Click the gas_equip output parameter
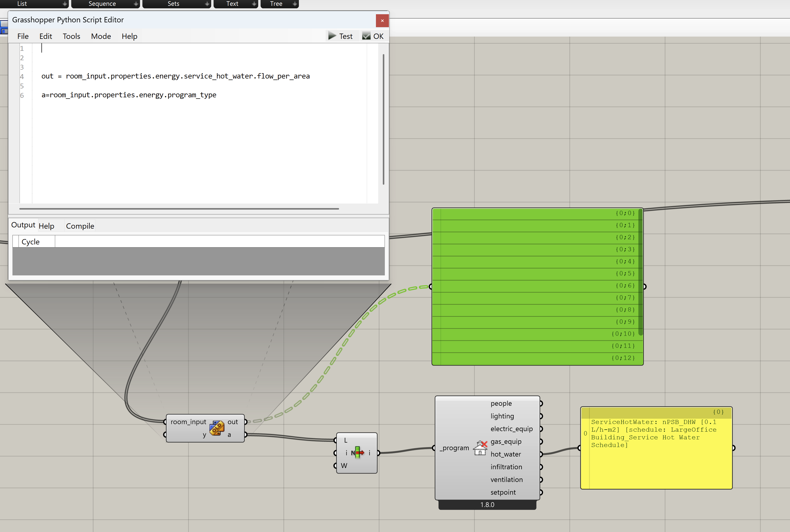Screen dimensions: 790x532 (x=506, y=441)
